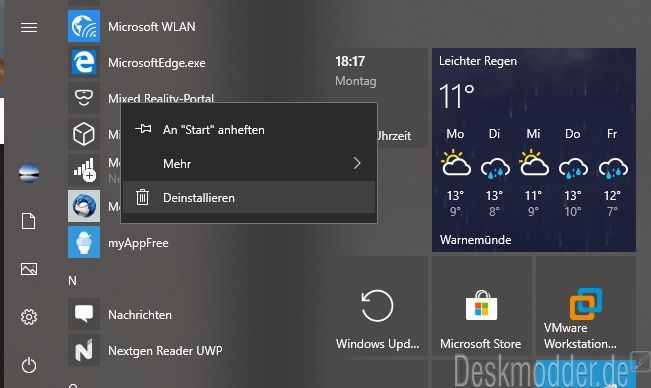Click the Mixed Reality-Portal headset icon
The image size is (651, 388).
84,98
